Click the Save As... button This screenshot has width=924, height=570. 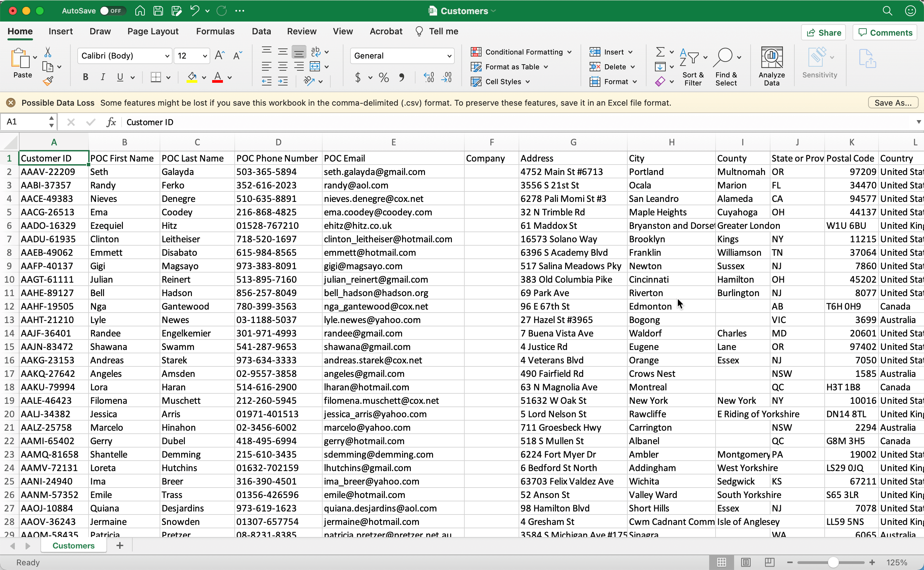(x=892, y=103)
